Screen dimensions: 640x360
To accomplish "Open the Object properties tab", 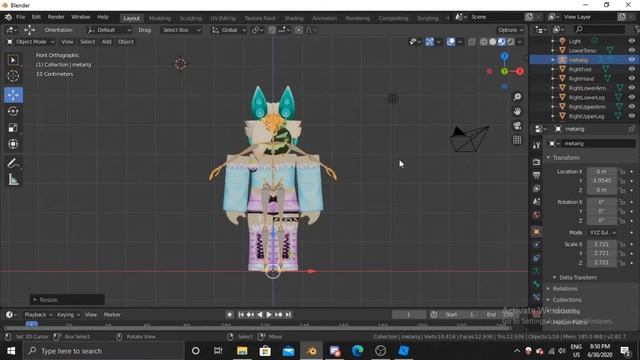I will point(536,232).
